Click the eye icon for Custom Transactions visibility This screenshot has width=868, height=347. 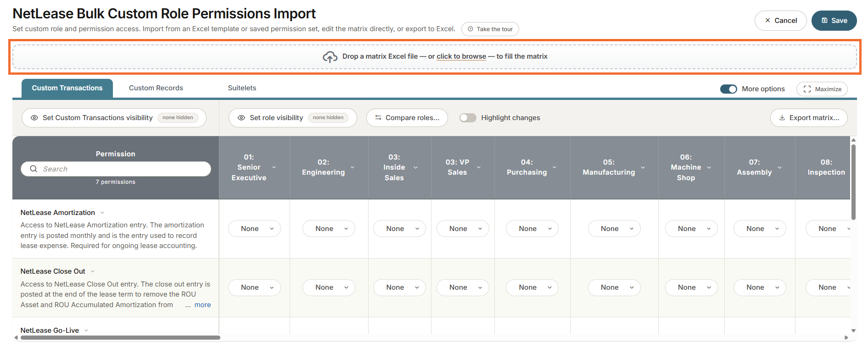point(34,118)
